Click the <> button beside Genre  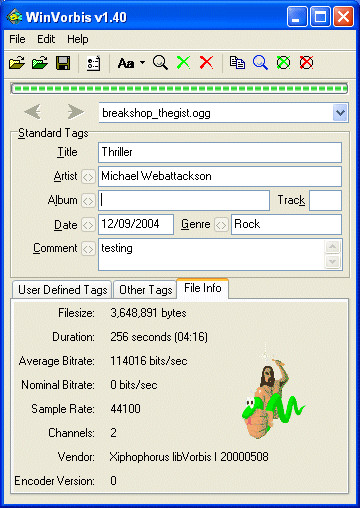(221, 225)
